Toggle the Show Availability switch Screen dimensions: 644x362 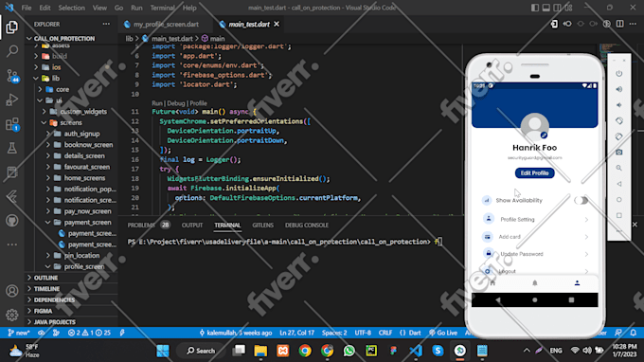coord(581,200)
